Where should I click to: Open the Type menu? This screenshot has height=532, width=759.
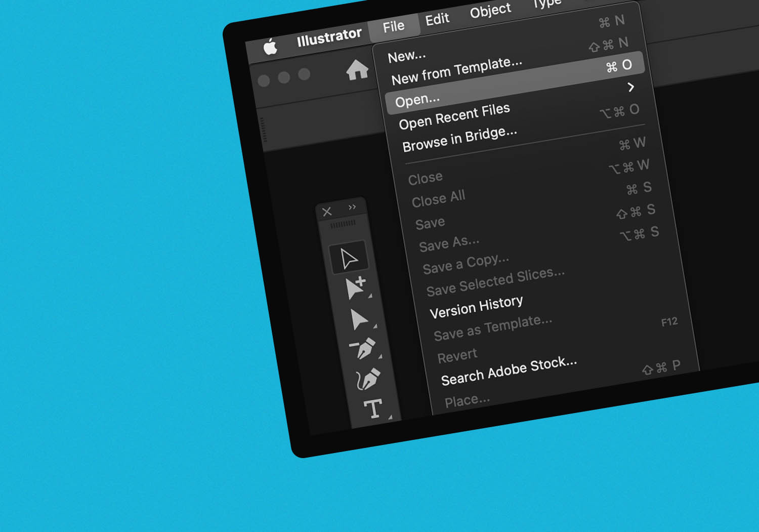[546, 4]
